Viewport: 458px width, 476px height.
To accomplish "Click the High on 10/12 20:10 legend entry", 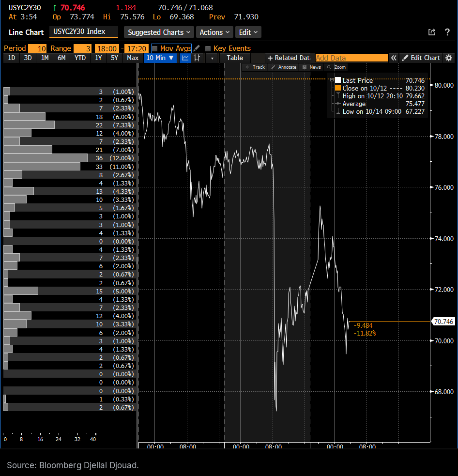I will pyautogui.click(x=380, y=96).
